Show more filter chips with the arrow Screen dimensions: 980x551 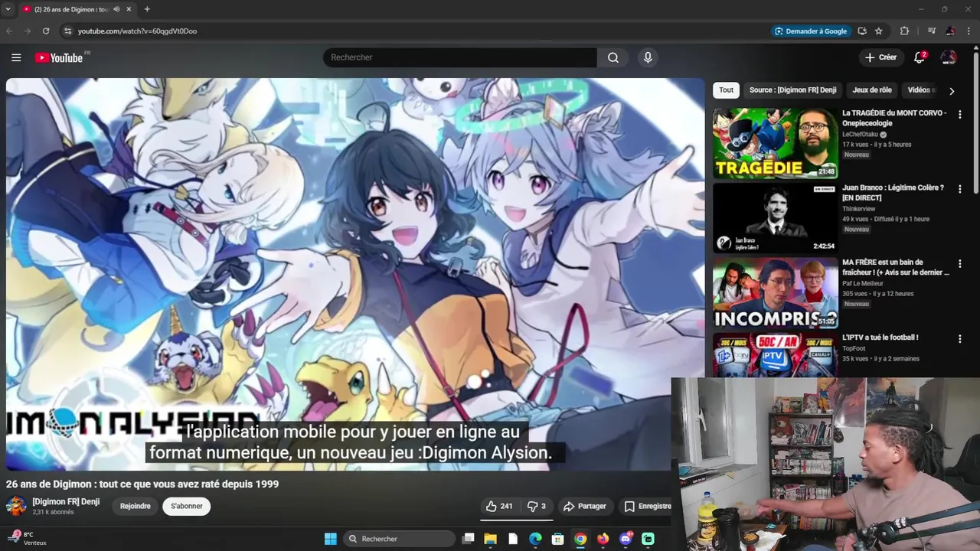pos(952,91)
